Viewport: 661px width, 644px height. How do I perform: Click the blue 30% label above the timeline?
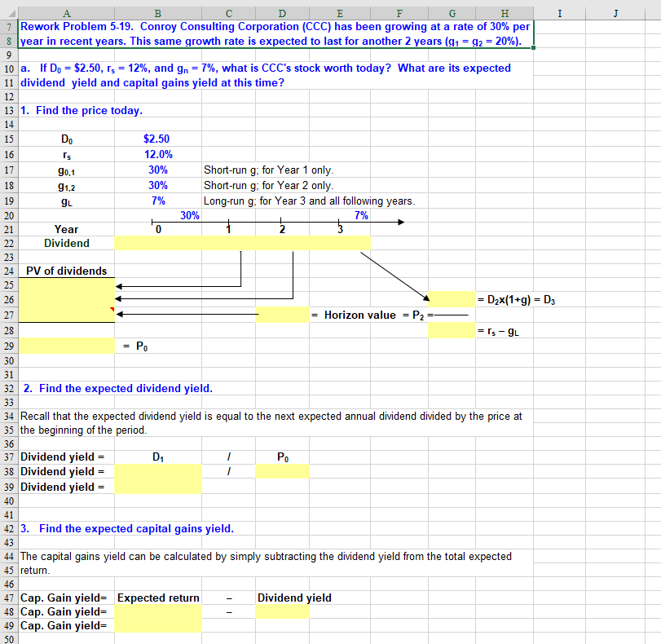point(190,215)
